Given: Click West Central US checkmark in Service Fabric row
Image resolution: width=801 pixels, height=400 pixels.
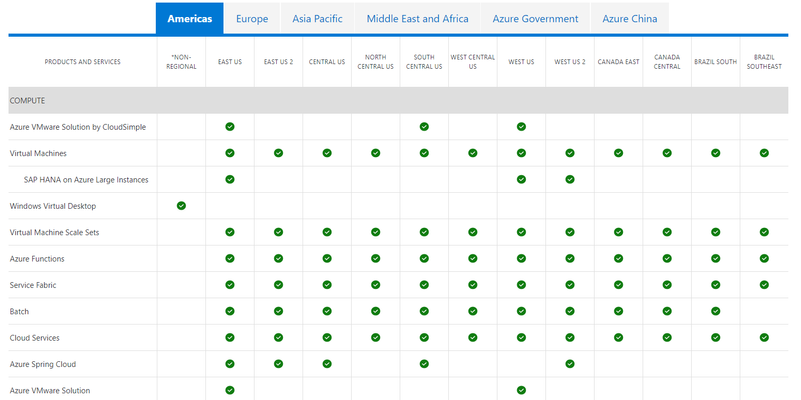Looking at the screenshot, I should (473, 285).
